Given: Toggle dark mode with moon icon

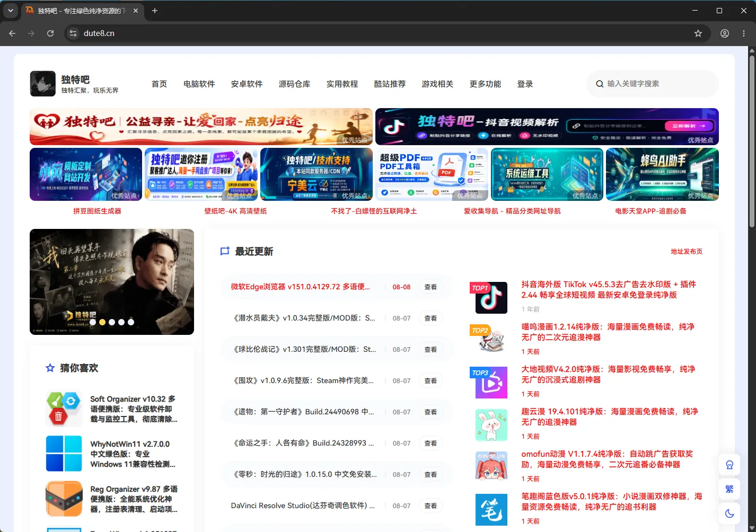Looking at the screenshot, I should tap(729, 513).
